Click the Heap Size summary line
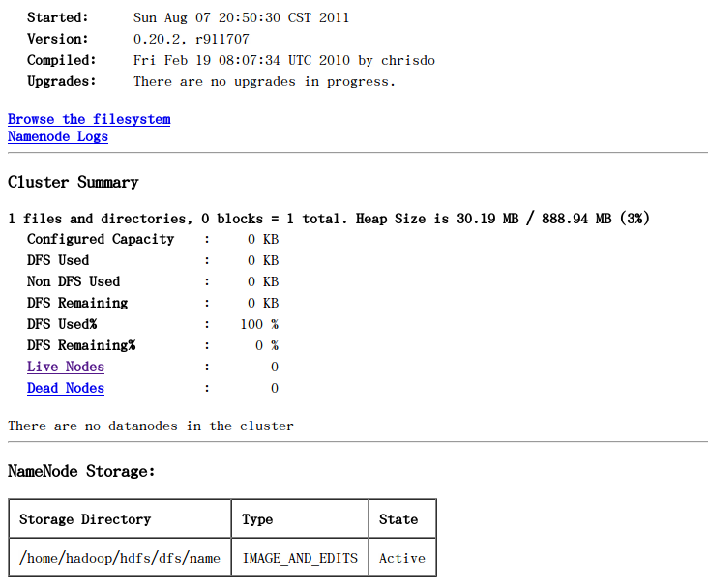 329,219
